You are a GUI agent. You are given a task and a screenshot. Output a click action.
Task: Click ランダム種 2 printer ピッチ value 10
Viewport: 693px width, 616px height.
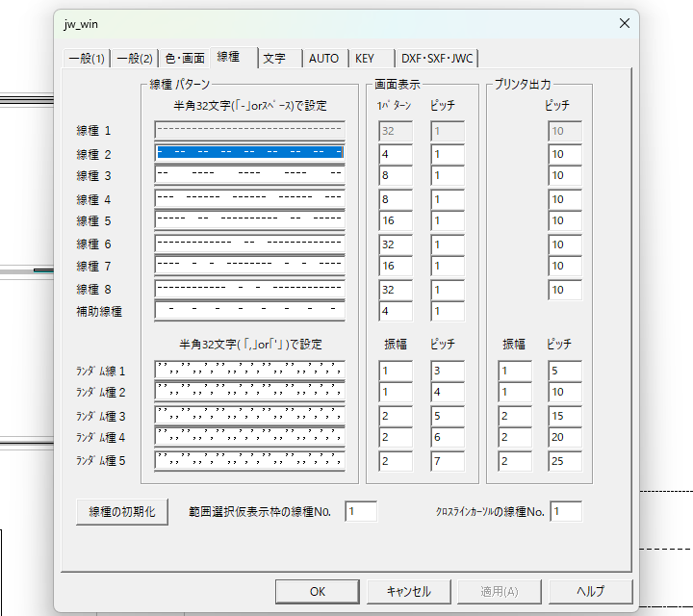pos(565,392)
